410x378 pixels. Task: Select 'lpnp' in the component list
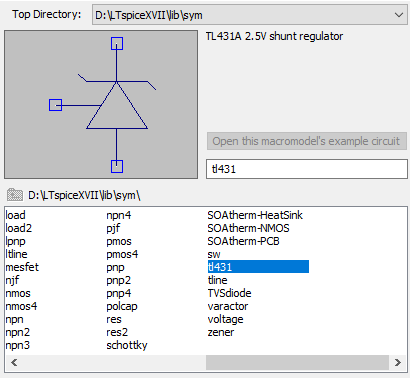(x=15, y=241)
